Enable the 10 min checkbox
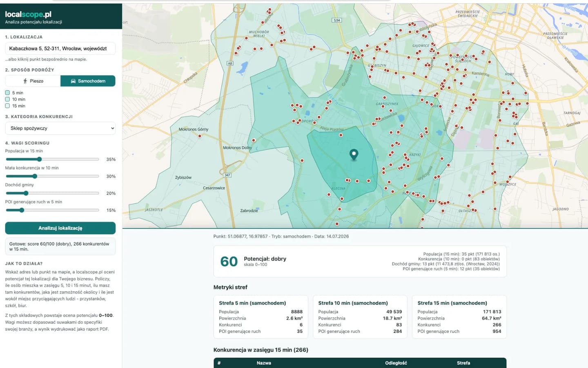The image size is (588, 368). 7,99
